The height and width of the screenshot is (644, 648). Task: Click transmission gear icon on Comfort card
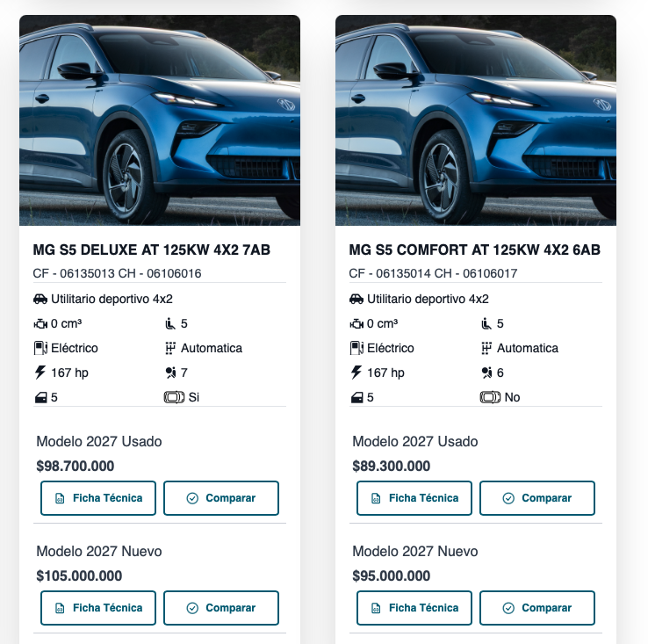pos(486,348)
